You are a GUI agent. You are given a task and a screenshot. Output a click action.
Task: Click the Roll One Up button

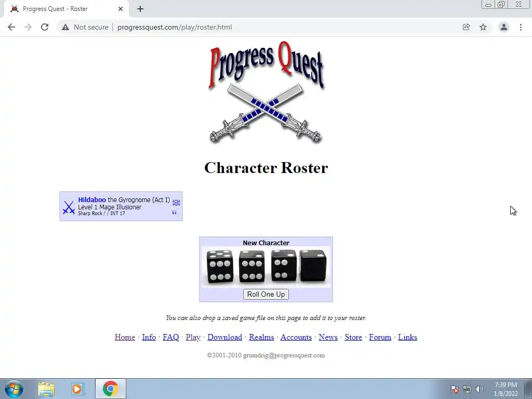coord(265,294)
